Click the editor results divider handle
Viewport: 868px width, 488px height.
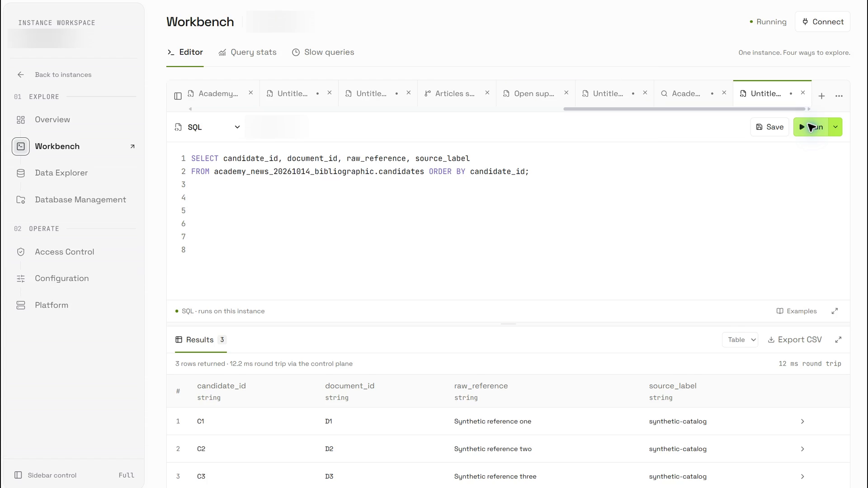[x=508, y=324]
